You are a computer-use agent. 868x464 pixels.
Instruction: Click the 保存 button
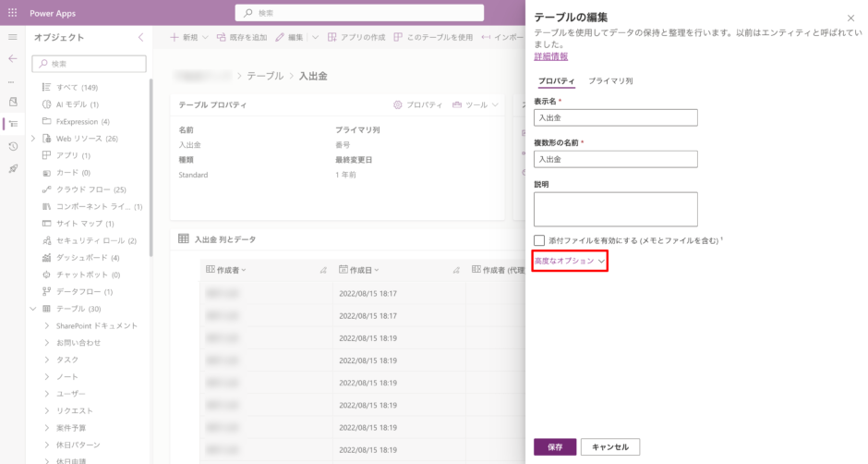pyautogui.click(x=555, y=447)
